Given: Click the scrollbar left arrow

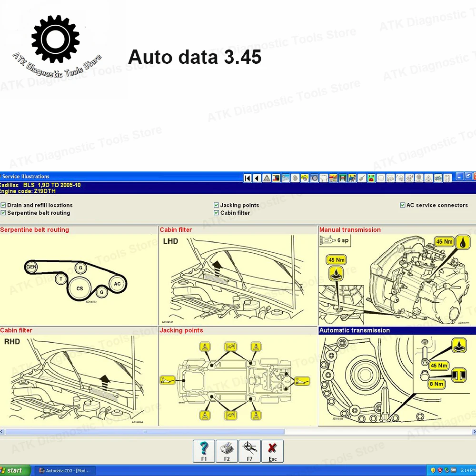Looking at the screenshot, I should click(2, 432).
